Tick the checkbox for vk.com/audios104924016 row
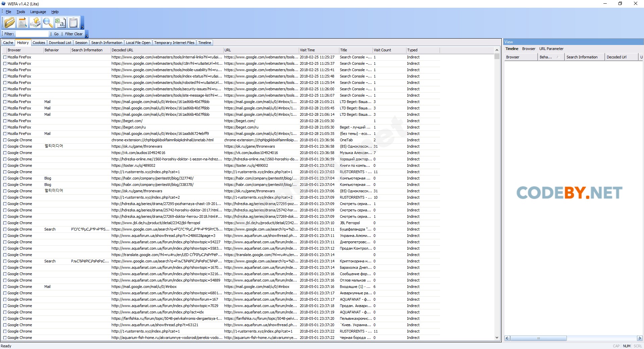Screen dimensions: 644x349 [x=5, y=153]
